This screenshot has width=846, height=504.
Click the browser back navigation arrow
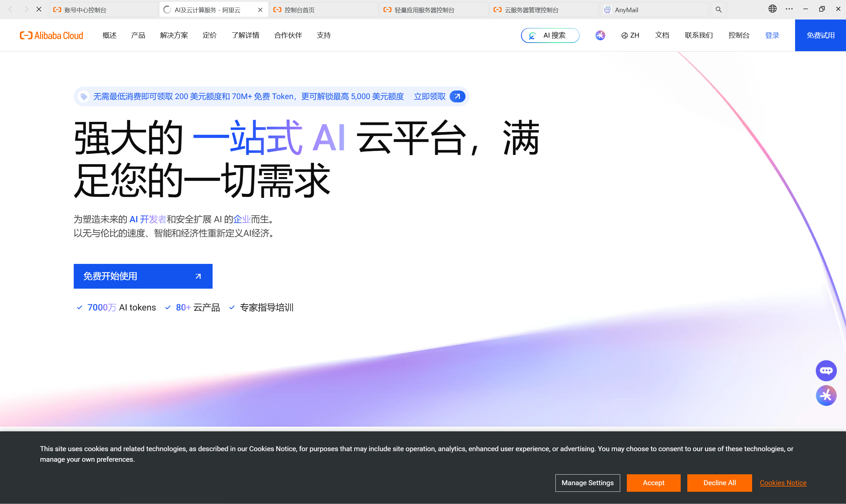pyautogui.click(x=10, y=9)
